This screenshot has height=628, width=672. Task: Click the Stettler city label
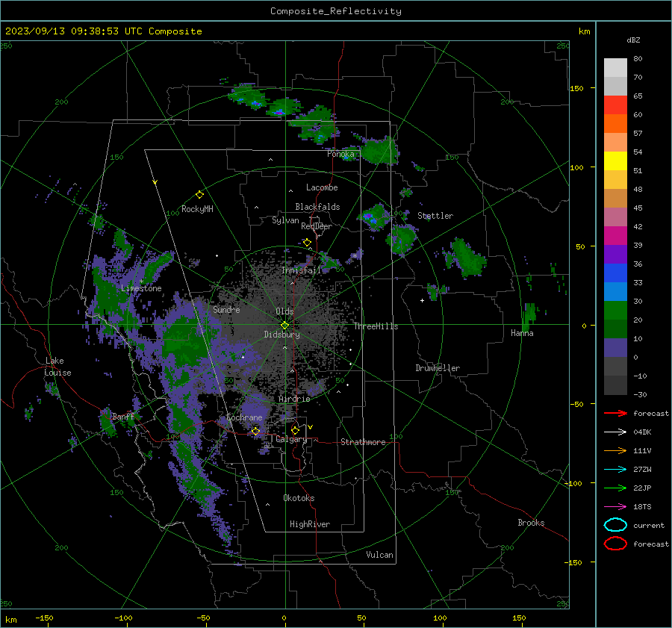tap(435, 216)
